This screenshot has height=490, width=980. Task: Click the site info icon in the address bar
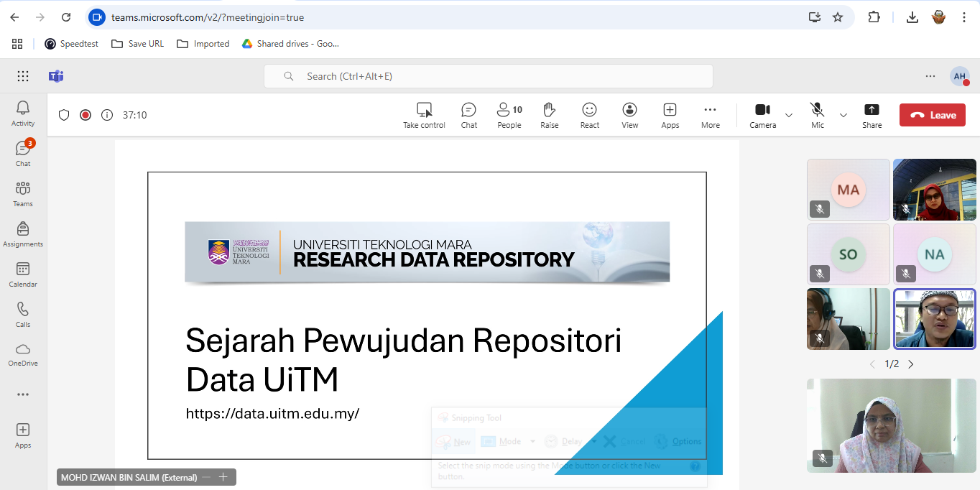[97, 17]
